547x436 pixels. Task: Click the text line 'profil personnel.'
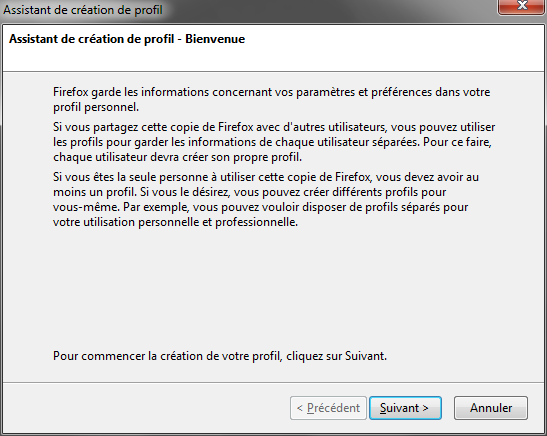pyautogui.click(x=96, y=107)
